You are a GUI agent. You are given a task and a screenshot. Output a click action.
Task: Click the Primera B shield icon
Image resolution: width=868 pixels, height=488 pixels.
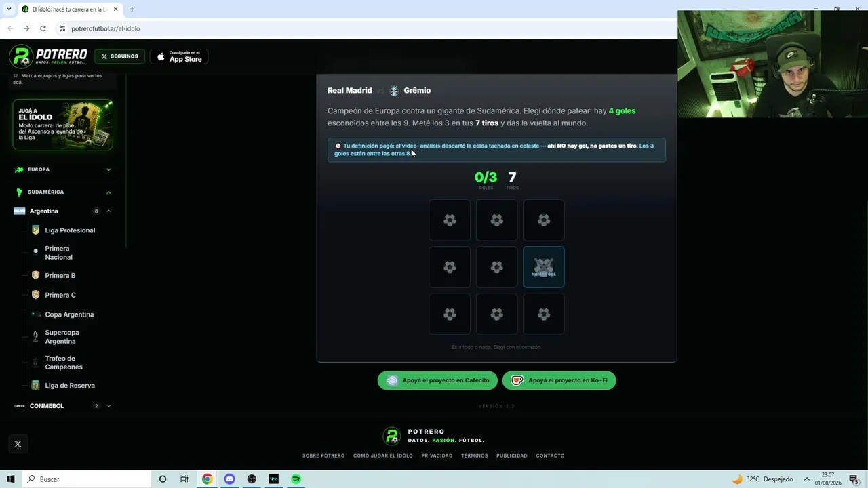pyautogui.click(x=36, y=275)
